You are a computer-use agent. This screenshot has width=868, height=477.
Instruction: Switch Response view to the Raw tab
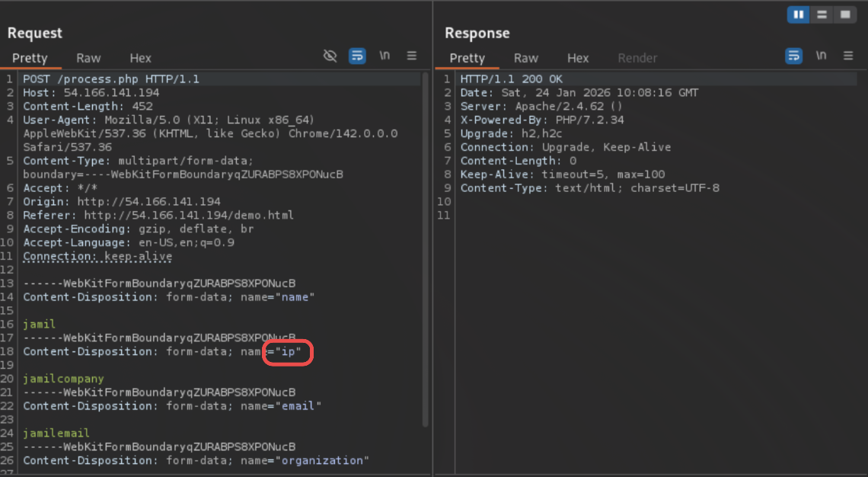click(525, 58)
